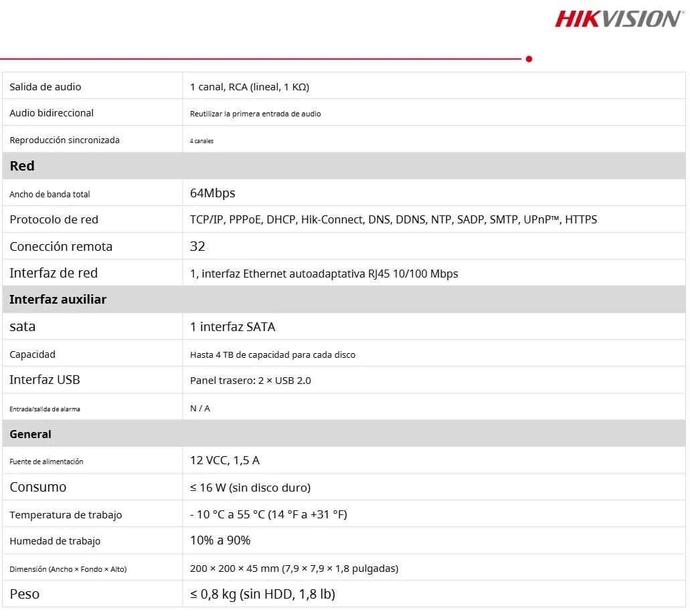Select the 200 × 200 × 45 mm dimensions
Screen dimensions: 690x616
[294, 569]
